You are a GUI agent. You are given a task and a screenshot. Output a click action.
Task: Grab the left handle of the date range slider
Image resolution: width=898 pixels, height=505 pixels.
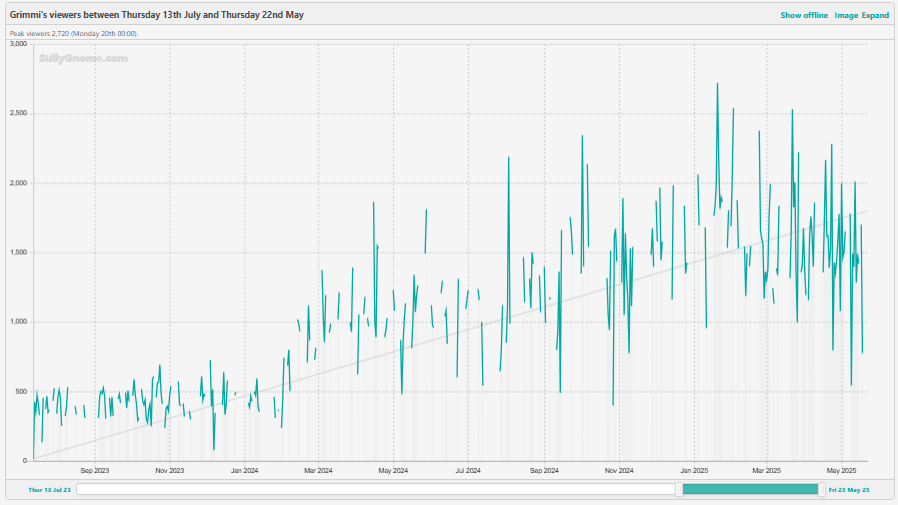(x=679, y=489)
